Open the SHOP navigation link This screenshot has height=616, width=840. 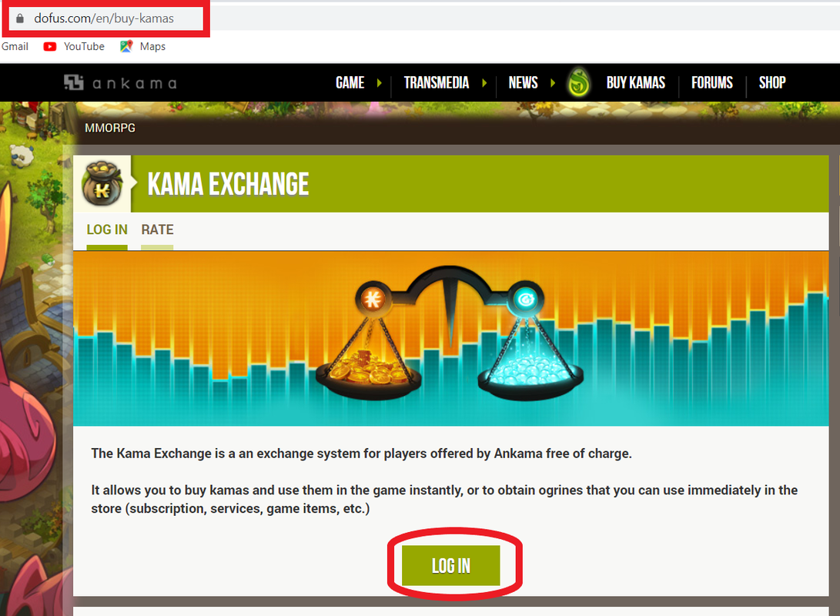[x=772, y=83]
